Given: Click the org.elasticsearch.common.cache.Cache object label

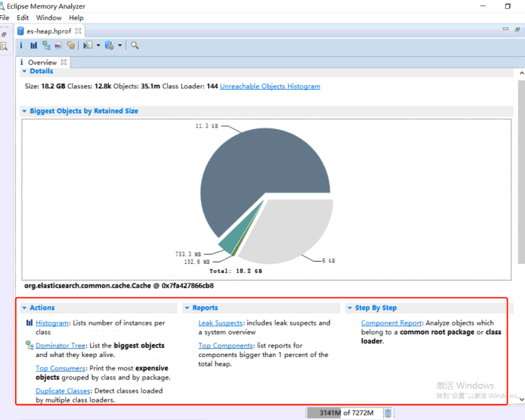Looking at the screenshot, I should (119, 286).
